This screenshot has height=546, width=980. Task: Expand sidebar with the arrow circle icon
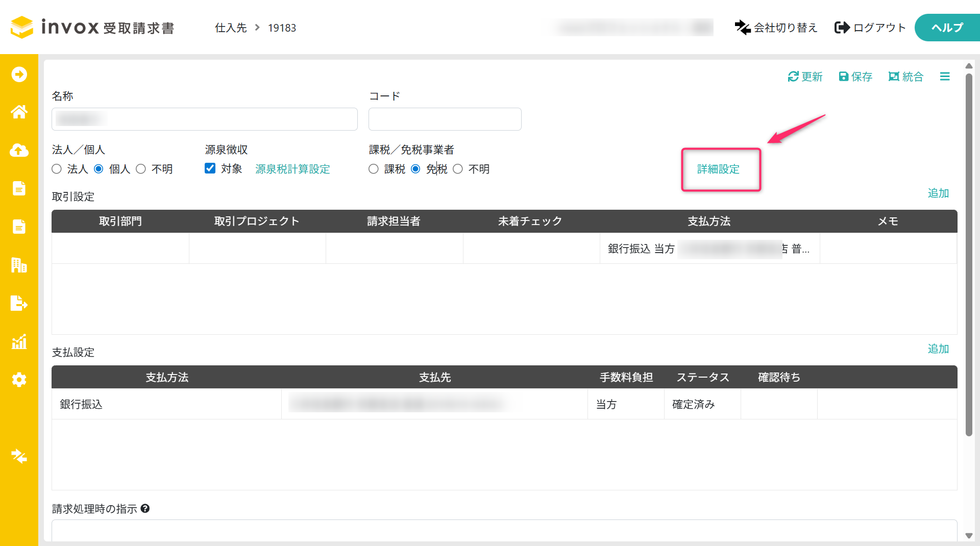19,75
